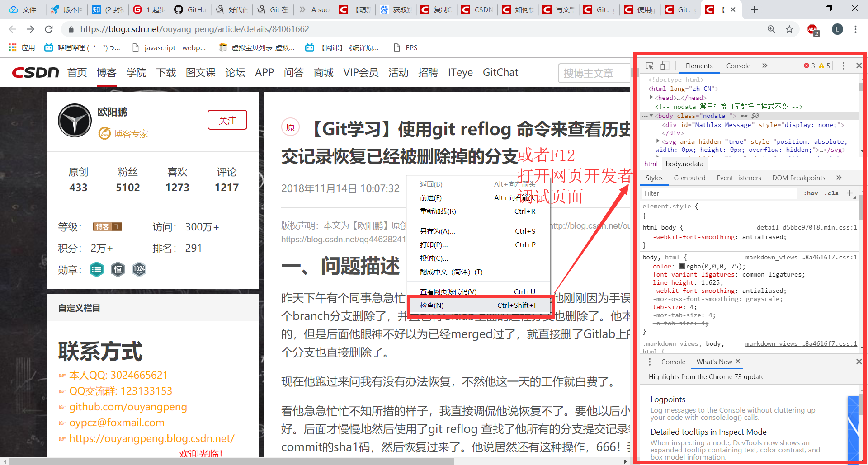Open the Event Listeners tab
The image size is (868, 465).
click(739, 178)
